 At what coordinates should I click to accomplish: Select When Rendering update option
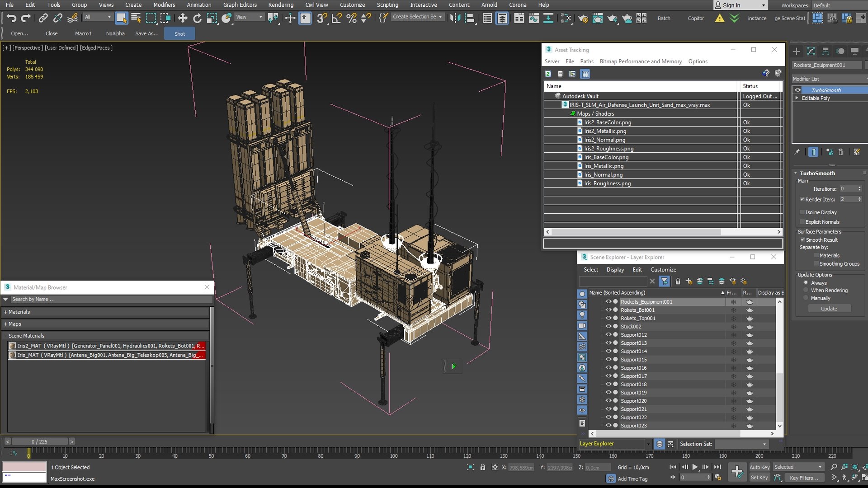coord(806,291)
